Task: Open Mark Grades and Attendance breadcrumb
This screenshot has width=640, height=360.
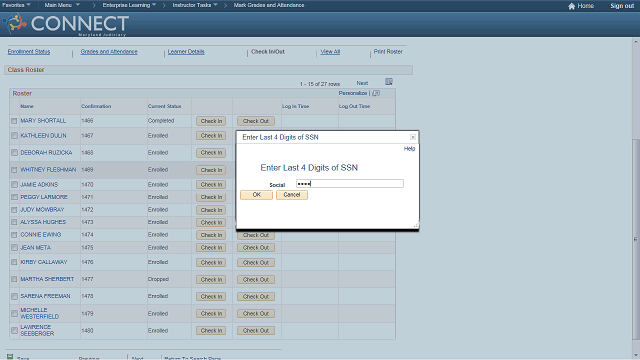Action: [269, 5]
